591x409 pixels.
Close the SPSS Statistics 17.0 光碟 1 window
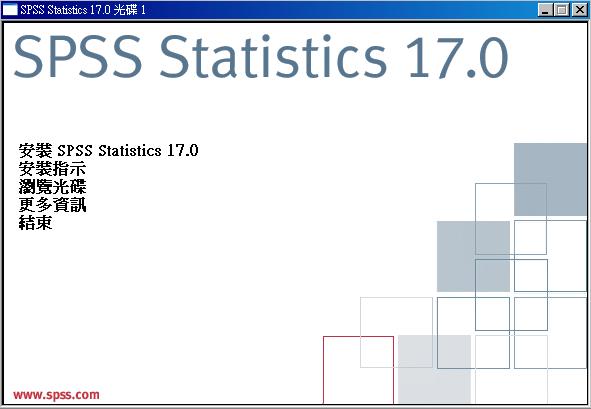click(579, 10)
